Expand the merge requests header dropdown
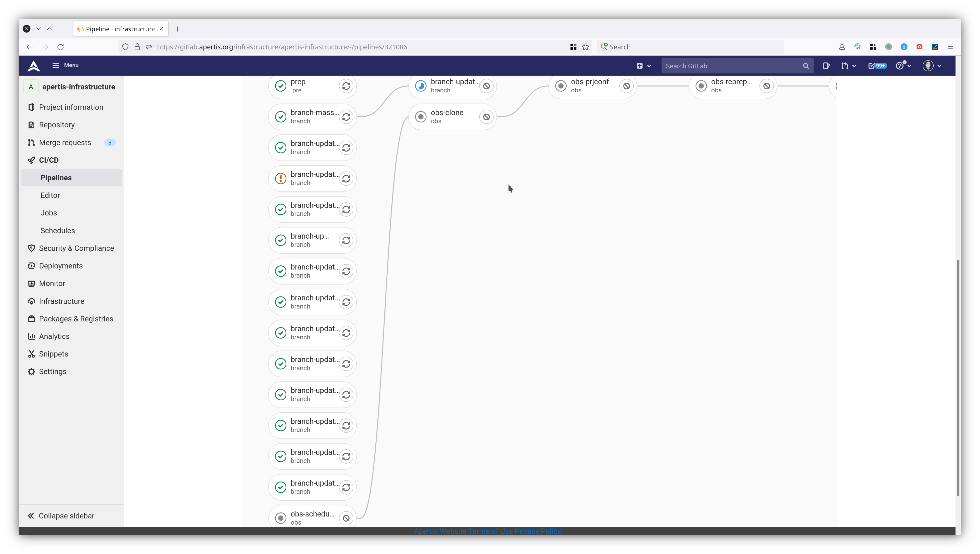Image resolution: width=980 pixels, height=554 pixels. [848, 66]
